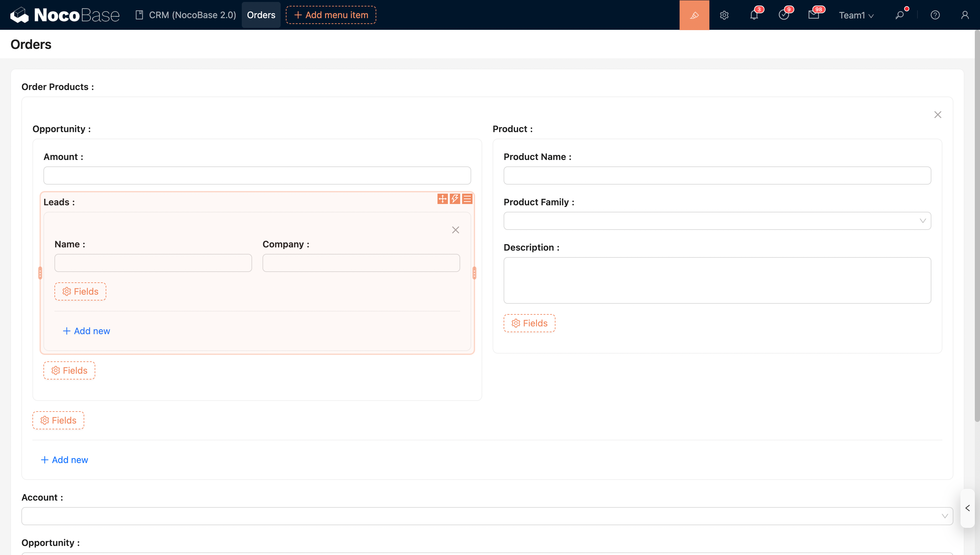Viewport: 980px width, 555px height.
Task: Open the Product Family dropdown
Action: point(717,221)
